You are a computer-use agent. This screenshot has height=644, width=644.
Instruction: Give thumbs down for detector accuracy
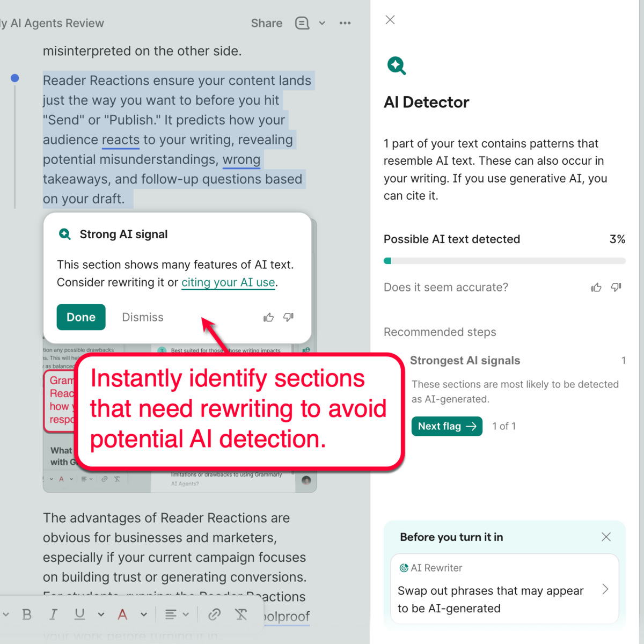616,288
